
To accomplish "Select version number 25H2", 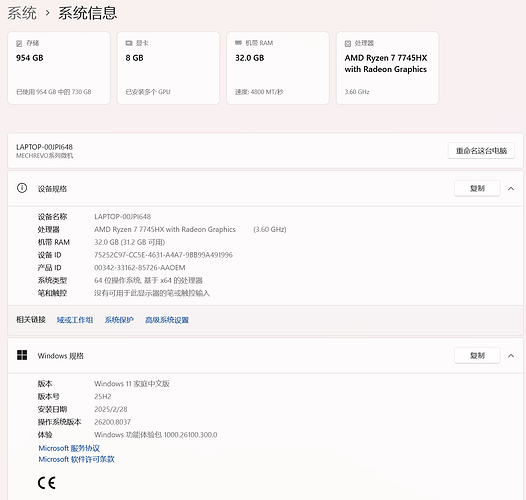I will tap(103, 396).
